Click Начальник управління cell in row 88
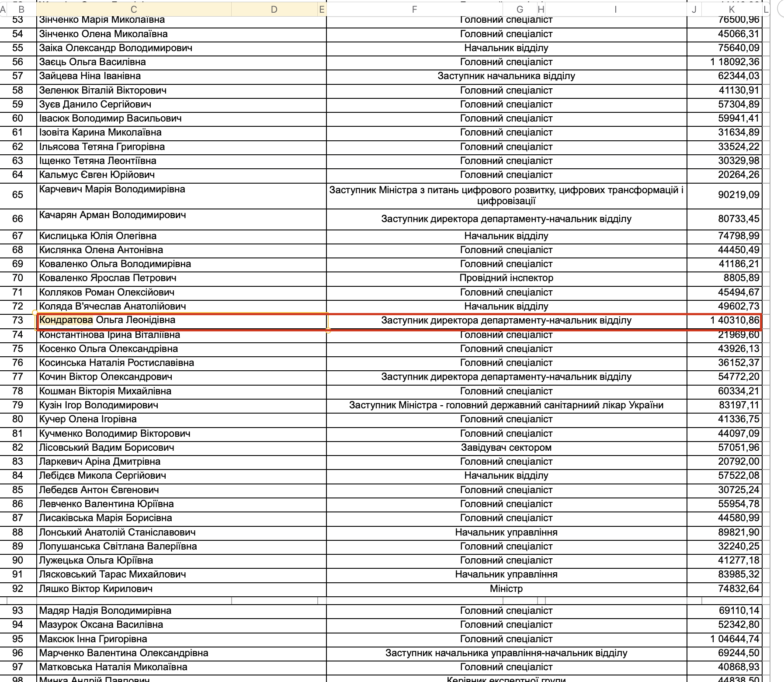 [506, 532]
